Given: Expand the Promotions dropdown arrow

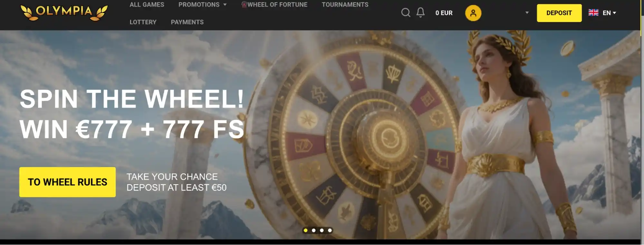Looking at the screenshot, I should [225, 5].
